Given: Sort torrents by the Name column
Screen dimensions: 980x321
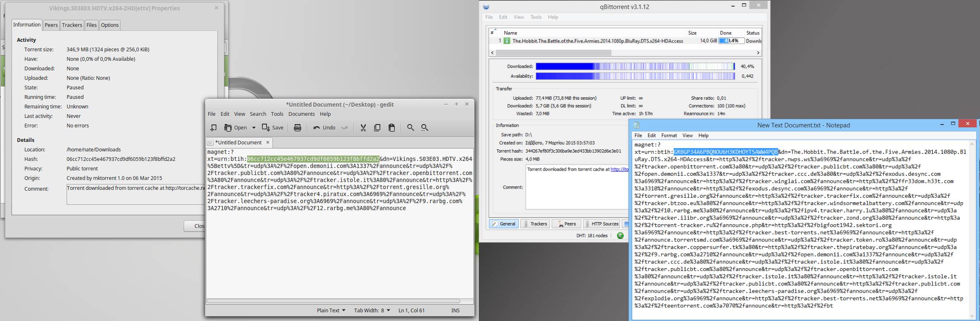Looking at the screenshot, I should tap(593, 33).
